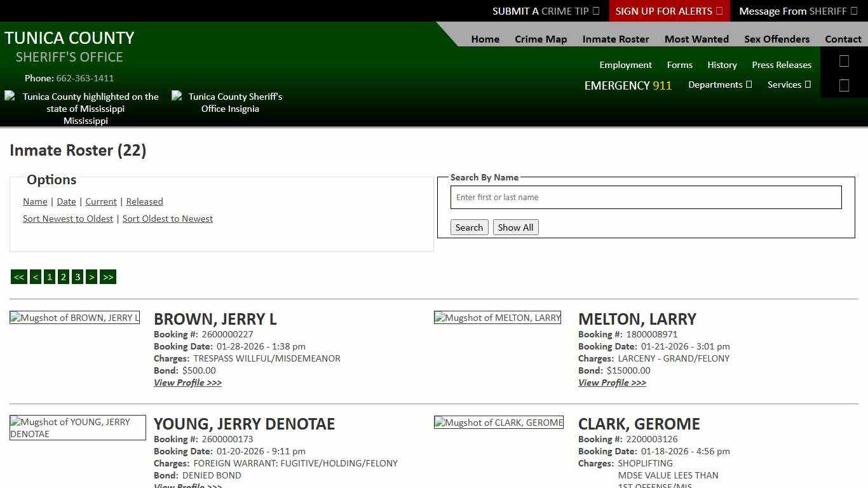Click the lower social media icon in header

pyautogui.click(x=844, y=85)
